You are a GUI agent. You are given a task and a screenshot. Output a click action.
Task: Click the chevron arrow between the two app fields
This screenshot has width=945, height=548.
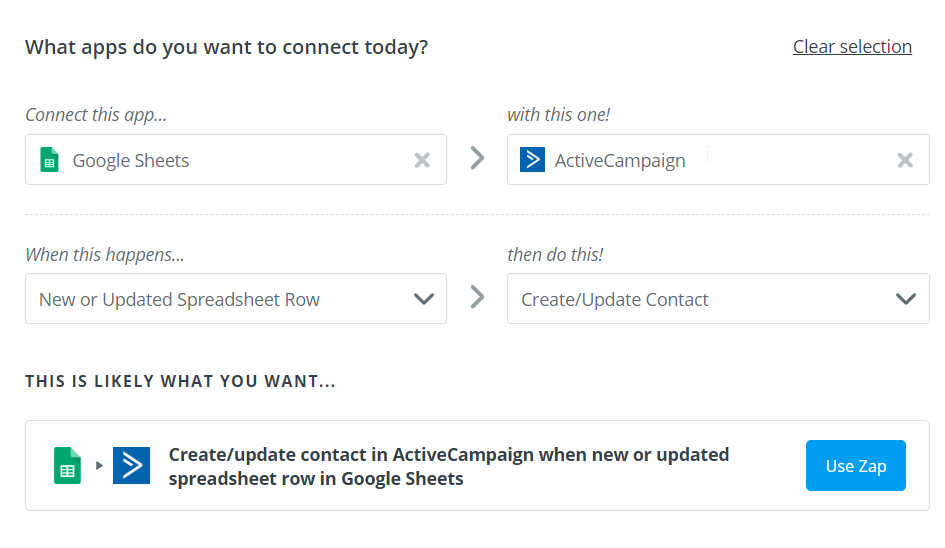[x=477, y=158]
